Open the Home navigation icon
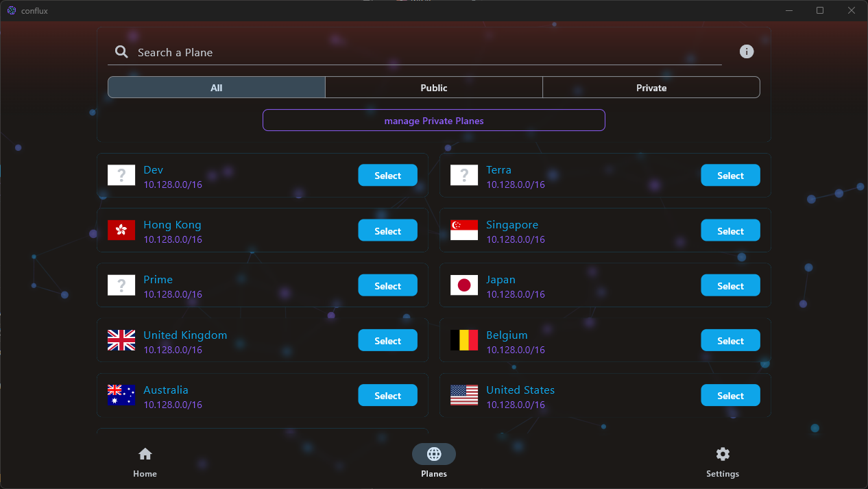 (145, 454)
